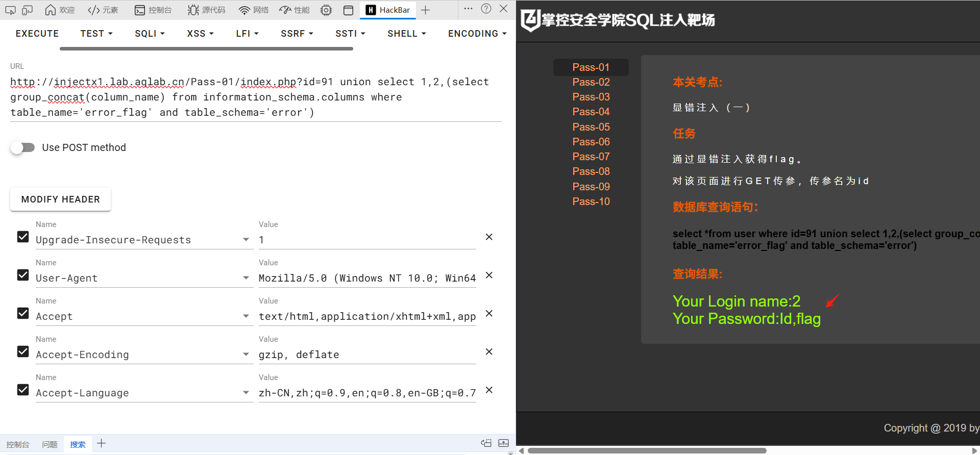
Task: Uncheck the Accept-Language header checkbox
Action: (23, 390)
